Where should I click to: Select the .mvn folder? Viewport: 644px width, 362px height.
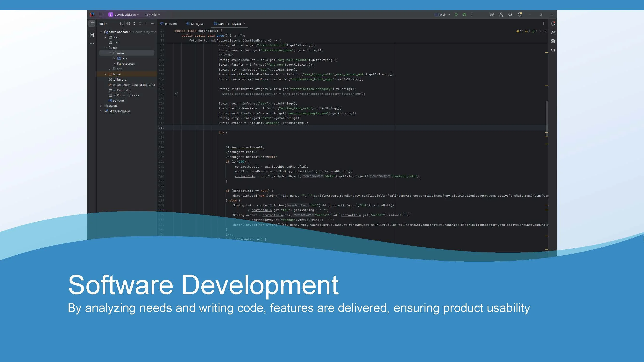coord(114,42)
